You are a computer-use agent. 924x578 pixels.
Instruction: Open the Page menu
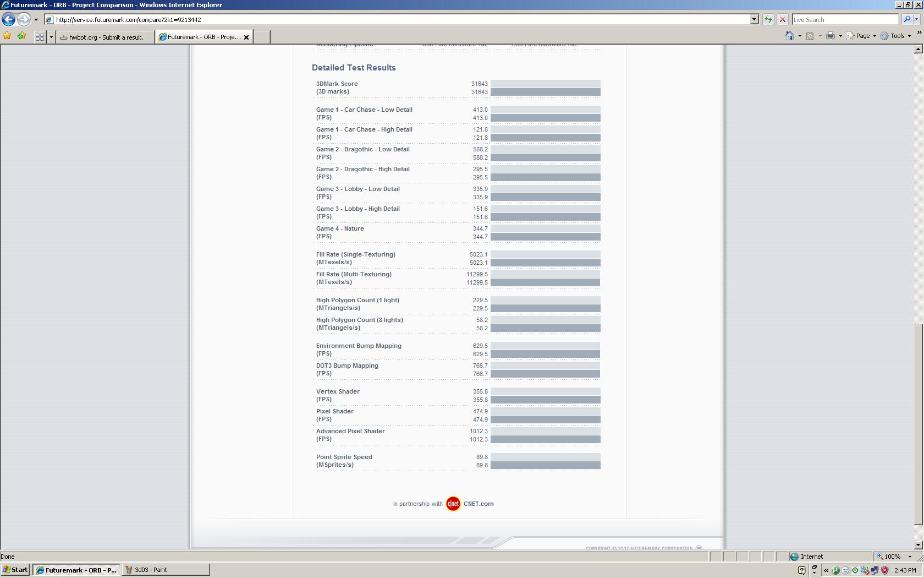861,36
